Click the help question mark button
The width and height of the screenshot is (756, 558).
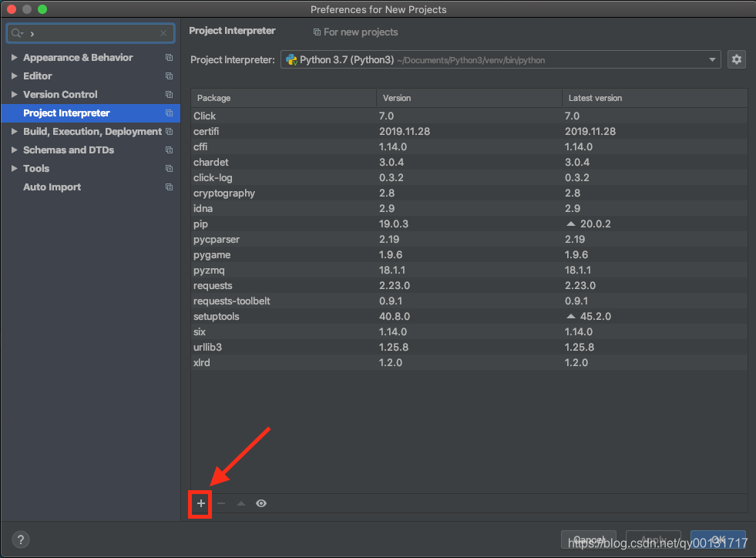[21, 540]
